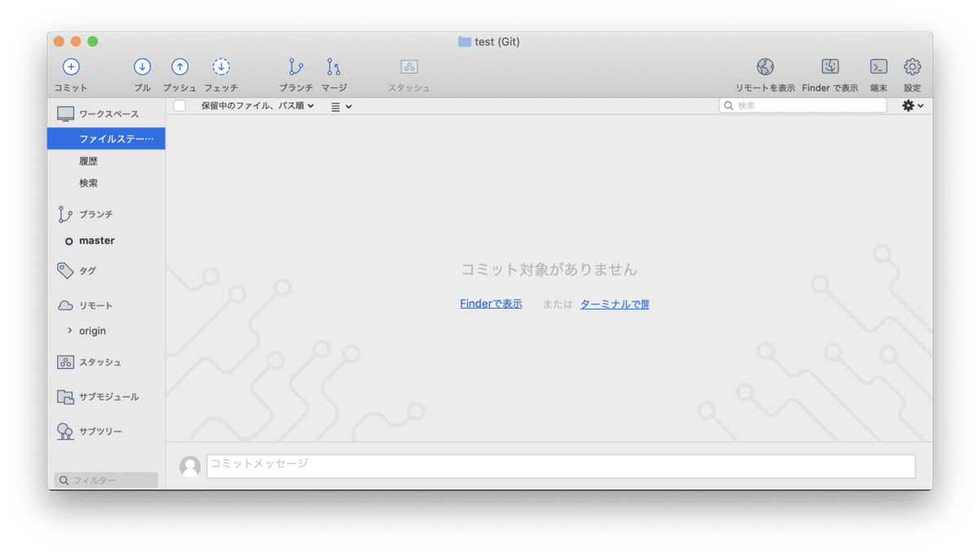Open the 設定 (Settings) gear icon
Viewport: 980px width, 553px height.
(911, 67)
